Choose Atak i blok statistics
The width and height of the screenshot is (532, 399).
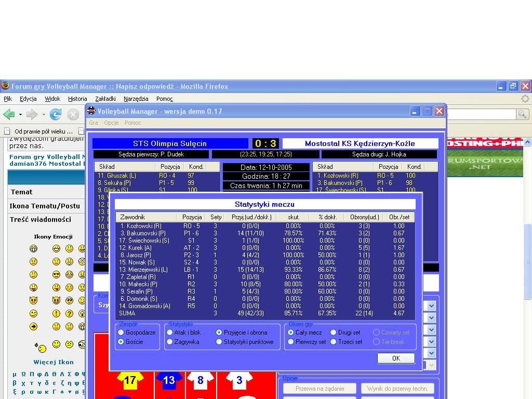(x=170, y=332)
